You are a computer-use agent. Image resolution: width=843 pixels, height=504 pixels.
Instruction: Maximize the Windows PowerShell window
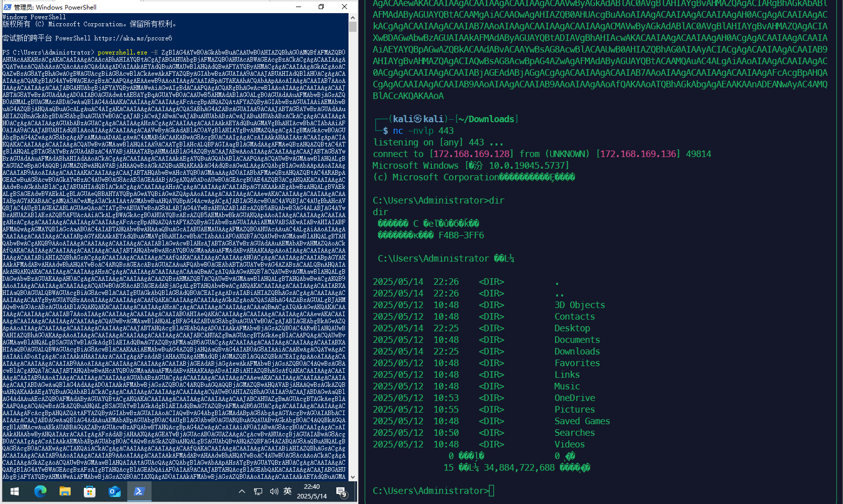point(321,7)
